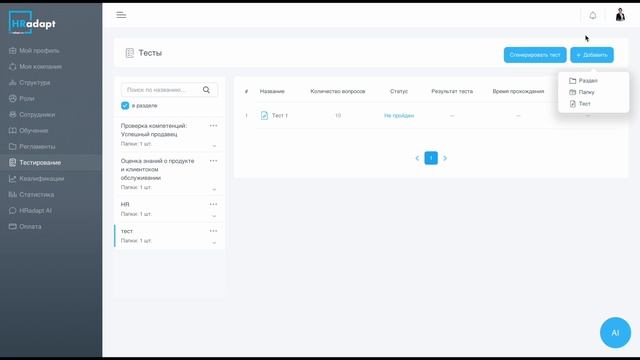Click the Тест 1 document icon
Viewport: 640px width, 360px height.
point(264,116)
